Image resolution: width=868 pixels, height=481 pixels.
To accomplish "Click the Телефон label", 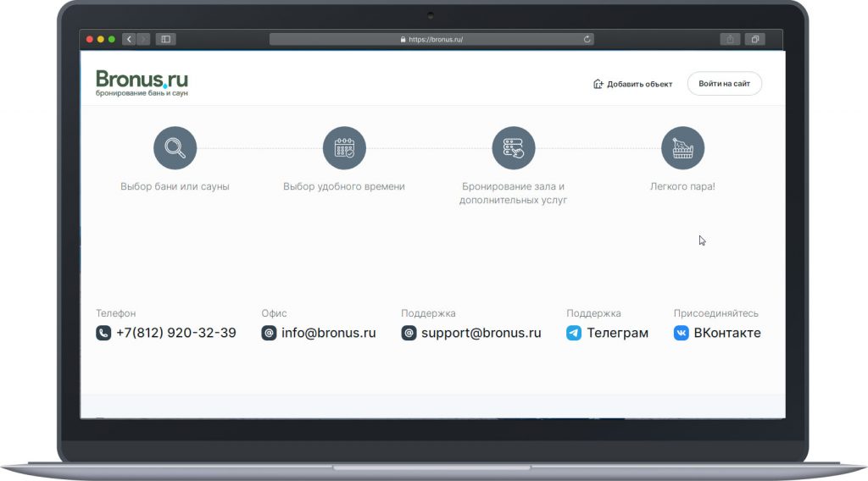I will [x=115, y=313].
